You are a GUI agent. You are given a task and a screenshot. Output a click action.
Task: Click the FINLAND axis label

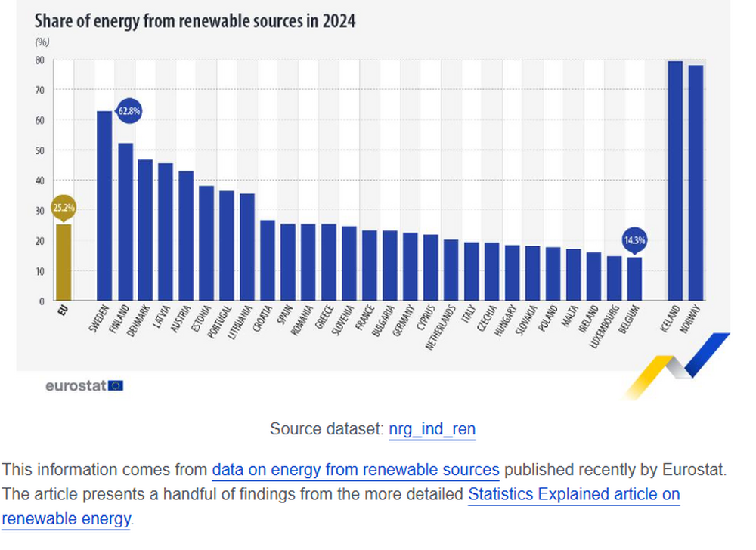(119, 318)
